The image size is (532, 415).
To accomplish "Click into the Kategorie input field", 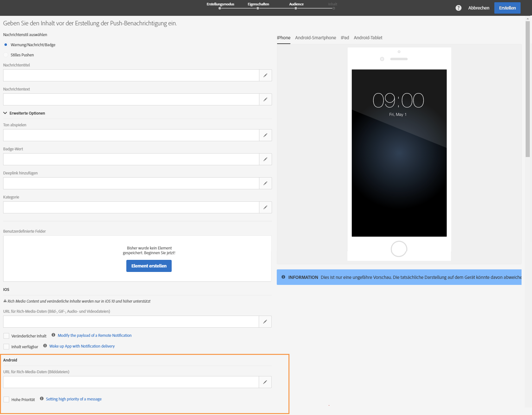I will [x=131, y=207].
